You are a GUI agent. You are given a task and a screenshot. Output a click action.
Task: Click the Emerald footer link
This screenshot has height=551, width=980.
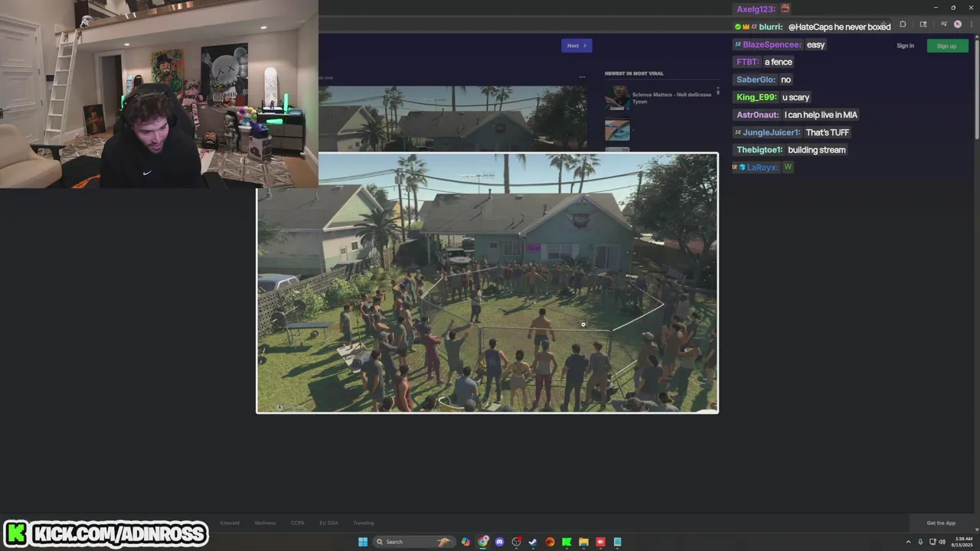click(230, 523)
